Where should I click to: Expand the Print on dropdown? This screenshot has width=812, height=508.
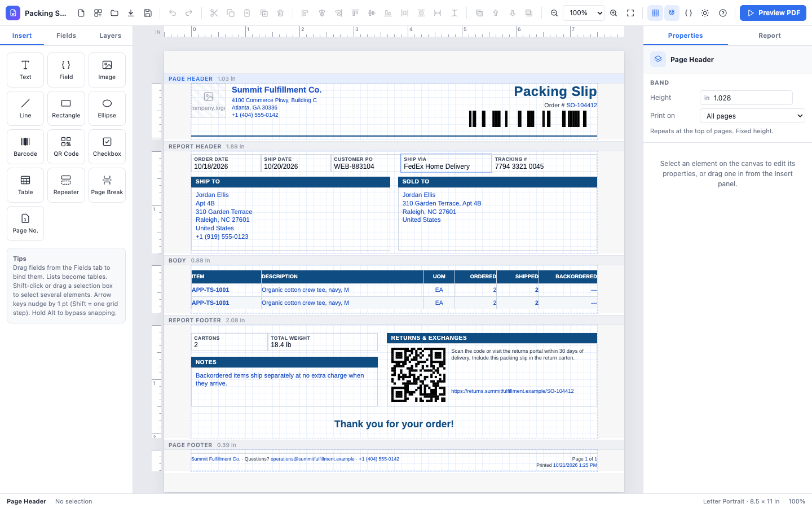[x=752, y=116]
